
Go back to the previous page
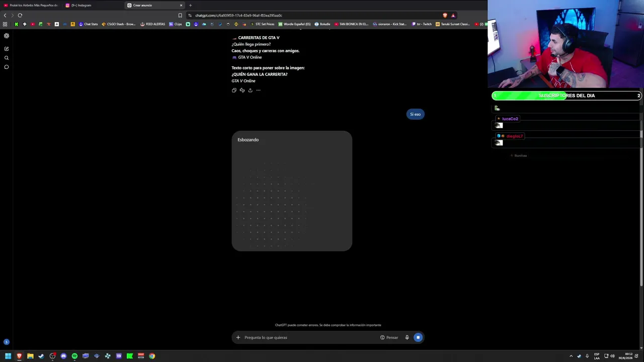5,15
